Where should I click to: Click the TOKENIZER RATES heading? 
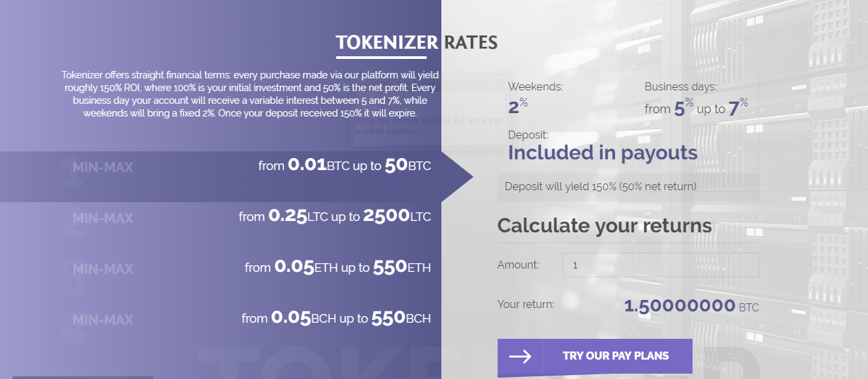417,43
